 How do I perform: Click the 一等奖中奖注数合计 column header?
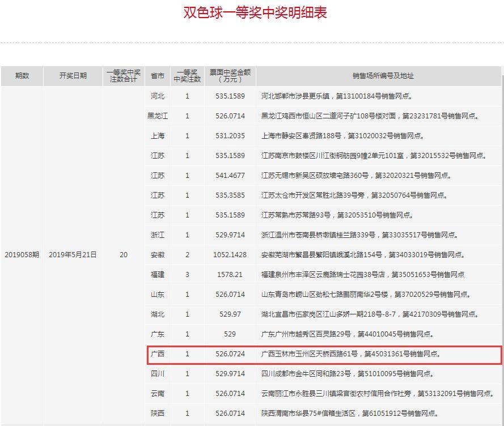click(x=124, y=76)
